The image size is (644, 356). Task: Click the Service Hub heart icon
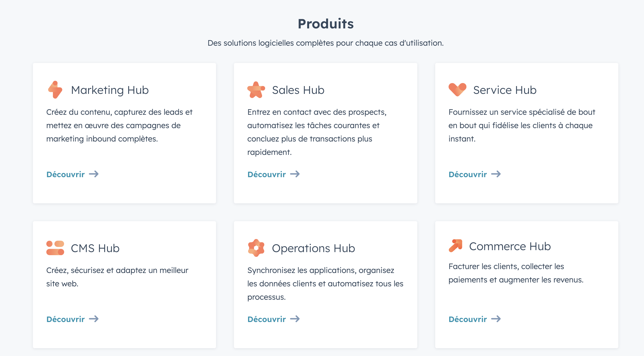pyautogui.click(x=457, y=90)
